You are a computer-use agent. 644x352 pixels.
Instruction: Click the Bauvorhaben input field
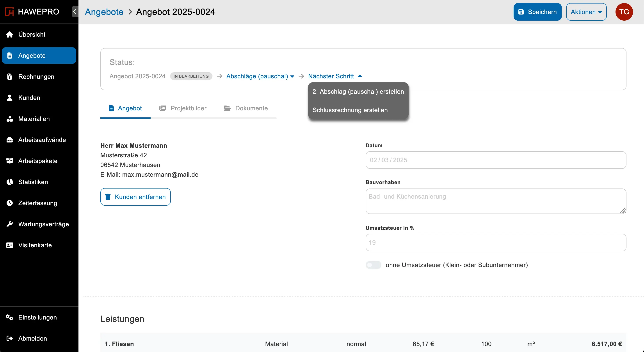pos(495,201)
